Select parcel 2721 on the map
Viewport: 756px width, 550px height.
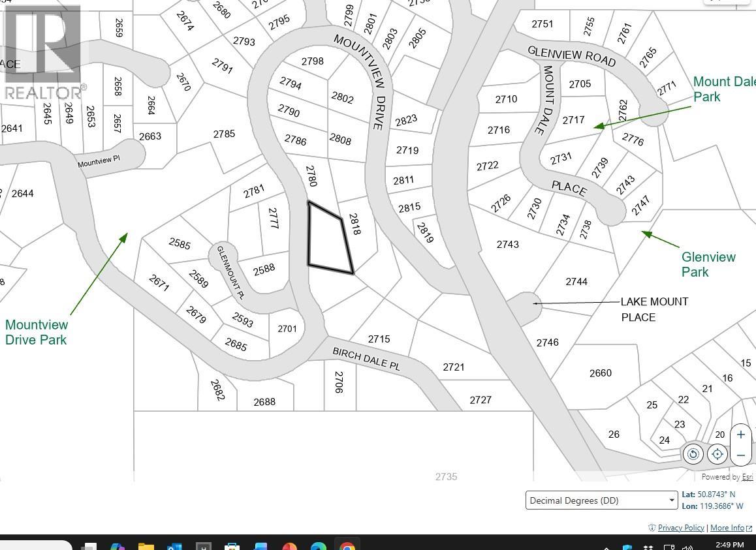pyautogui.click(x=454, y=367)
